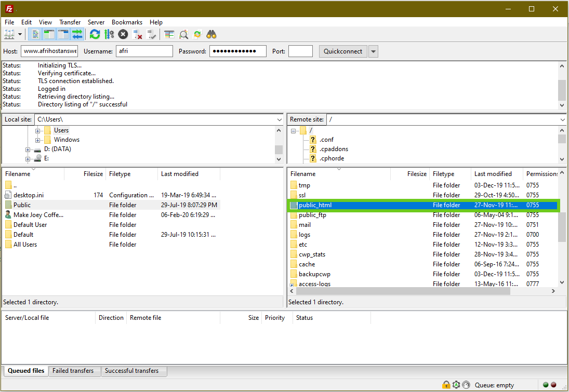
Task: Open the Quickconnect history dropdown arrow
Action: (x=373, y=51)
